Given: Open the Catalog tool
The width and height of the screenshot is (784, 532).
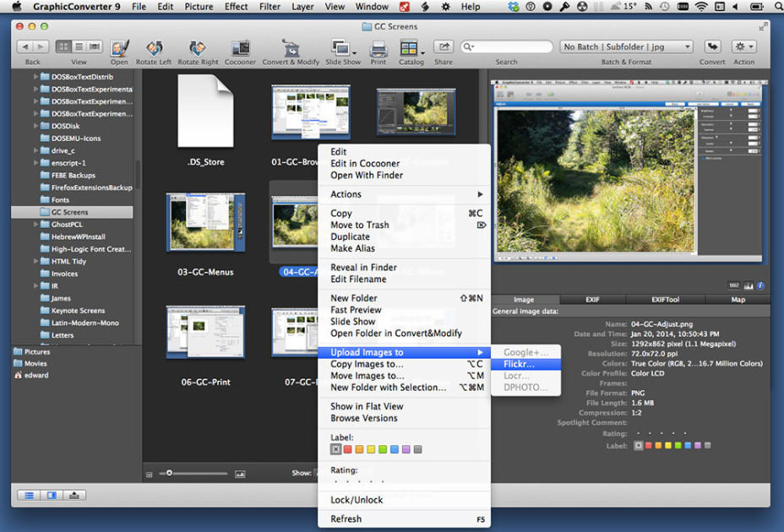Looking at the screenshot, I should (409, 47).
